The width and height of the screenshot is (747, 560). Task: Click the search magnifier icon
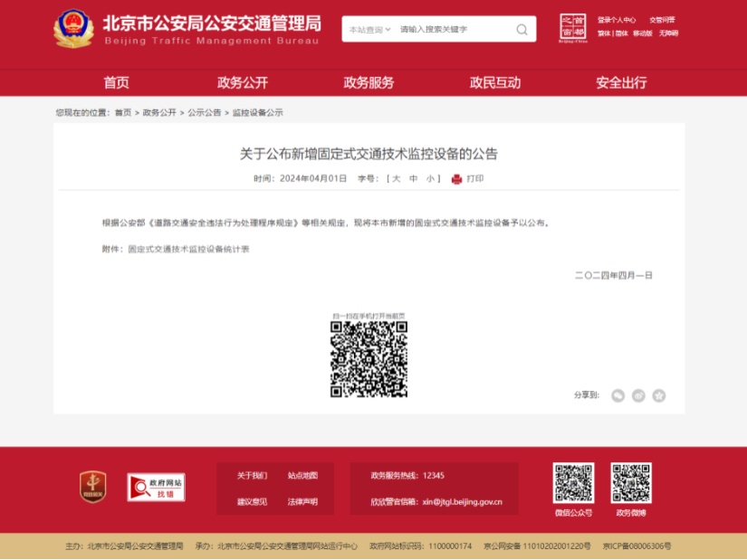(522, 30)
